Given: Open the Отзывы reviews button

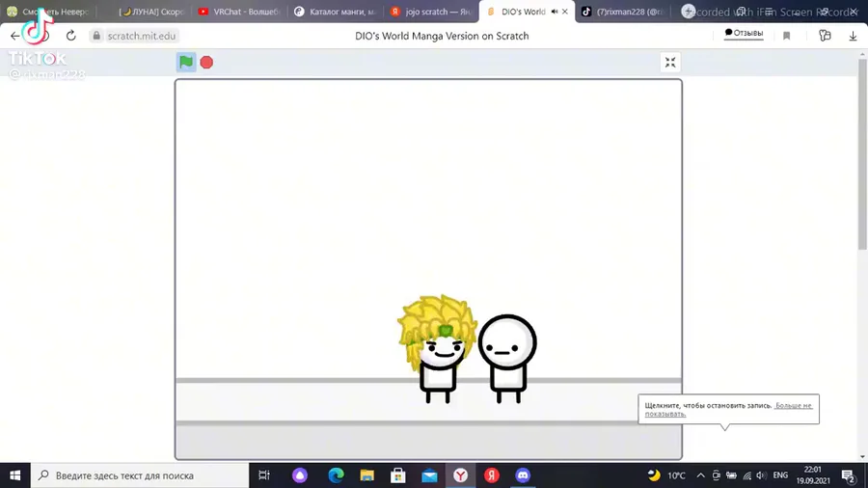Looking at the screenshot, I should [x=744, y=33].
